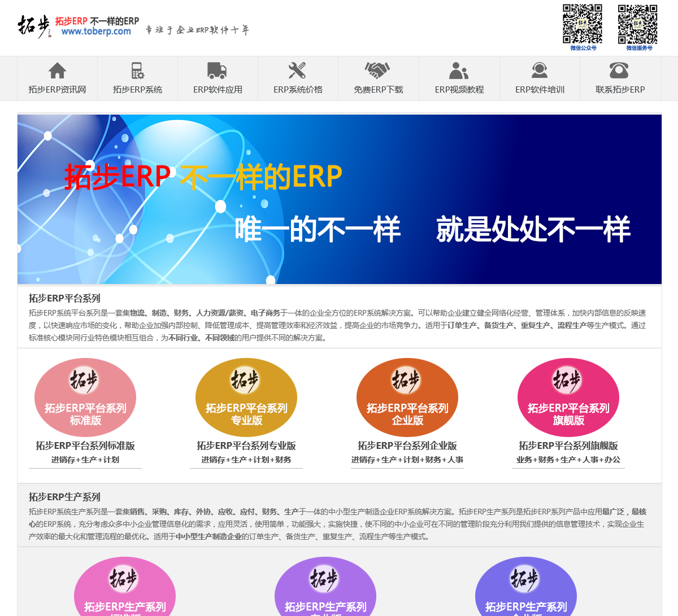Open the orange 平台系列企业版 oval badge

[407, 397]
